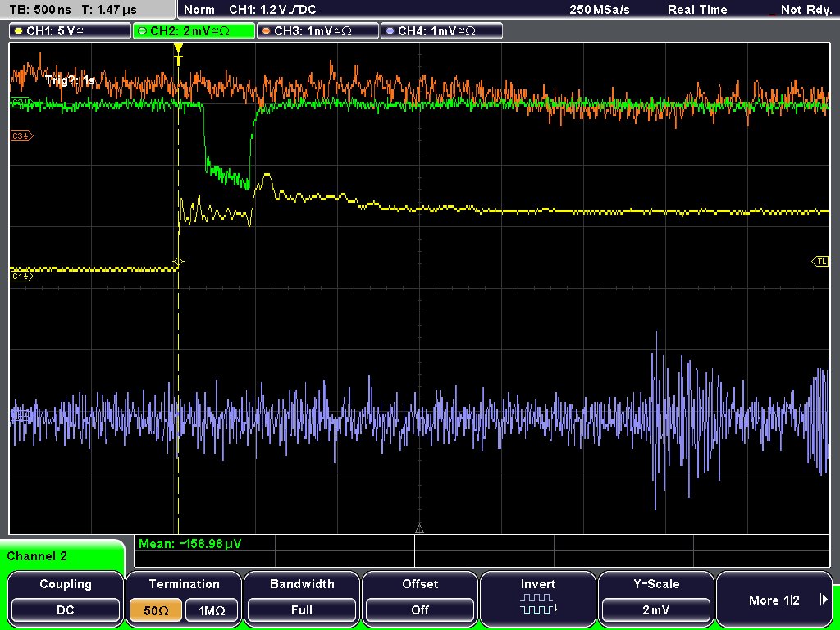Viewport: 840px width, 630px height.
Task: Click the C1 ground level marker
Action: 22,276
